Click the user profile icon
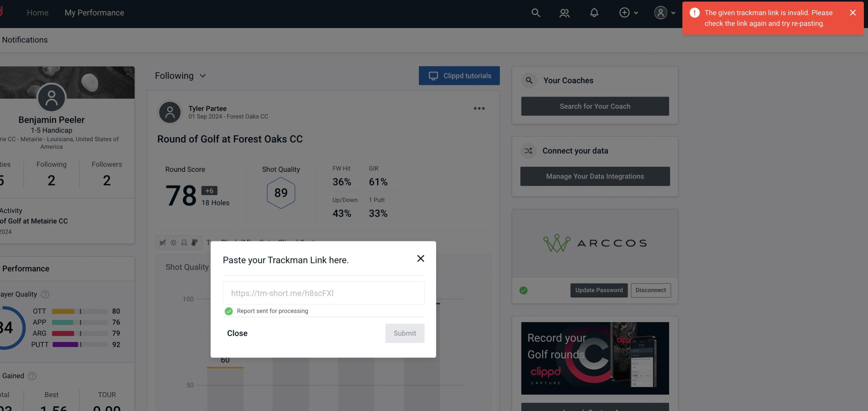The height and width of the screenshot is (411, 868). (660, 12)
